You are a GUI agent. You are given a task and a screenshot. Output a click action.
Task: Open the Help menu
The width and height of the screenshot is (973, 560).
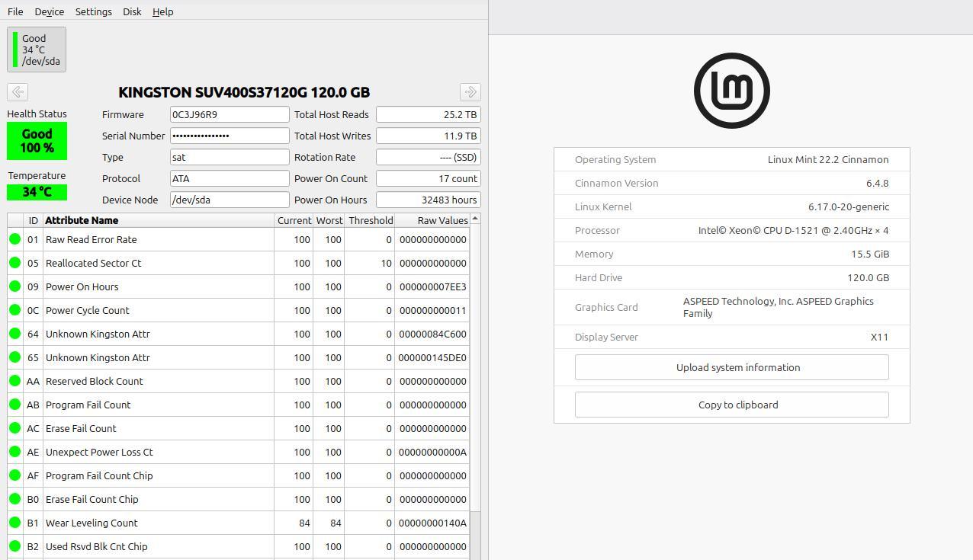coord(162,11)
